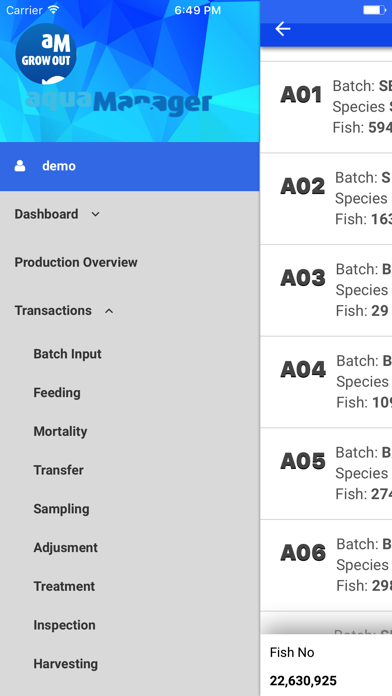The width and height of the screenshot is (392, 696).
Task: Tap the back arrow icon
Action: pyautogui.click(x=283, y=29)
